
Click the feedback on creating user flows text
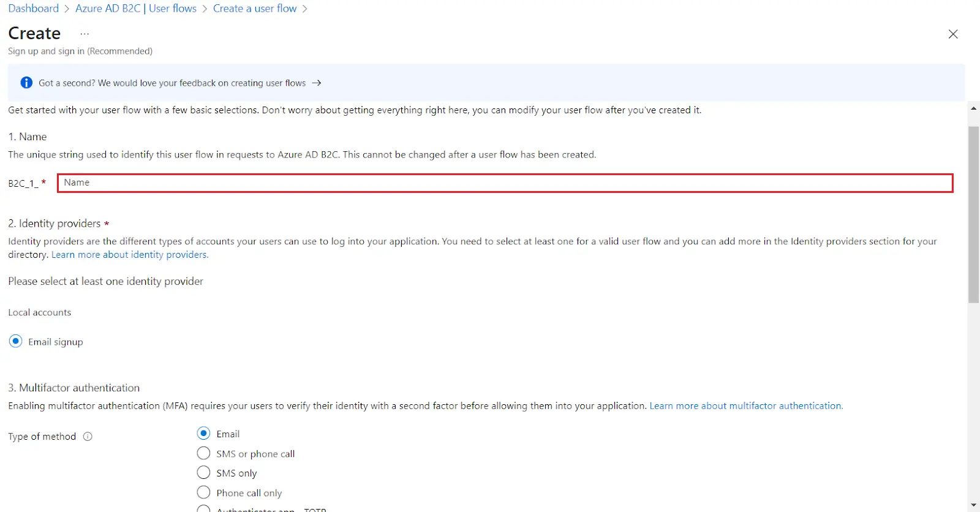click(172, 83)
